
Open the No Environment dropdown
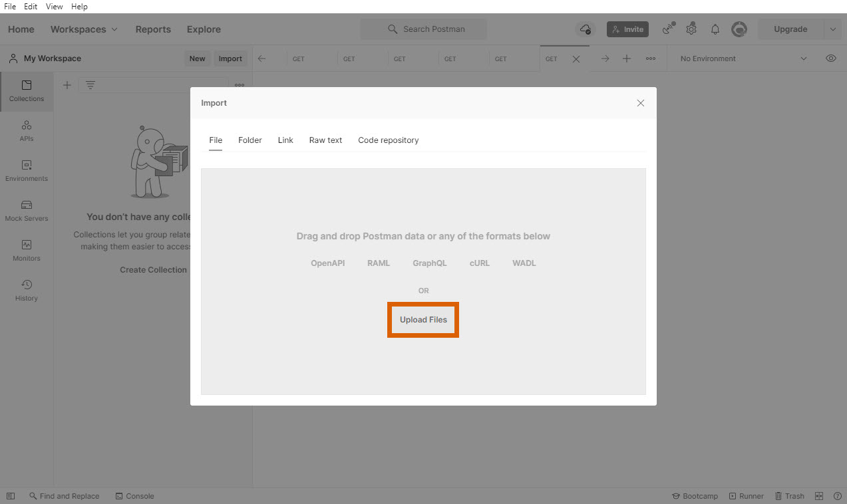pyautogui.click(x=743, y=59)
